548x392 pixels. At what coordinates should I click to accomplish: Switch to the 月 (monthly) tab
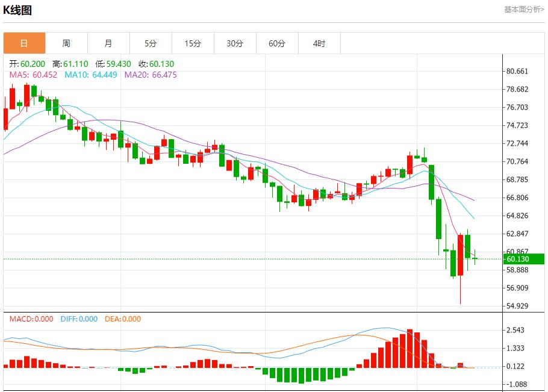point(108,43)
